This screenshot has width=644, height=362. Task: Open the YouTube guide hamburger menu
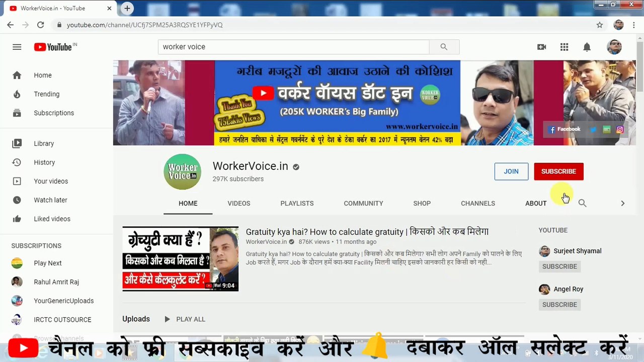coord(17,47)
